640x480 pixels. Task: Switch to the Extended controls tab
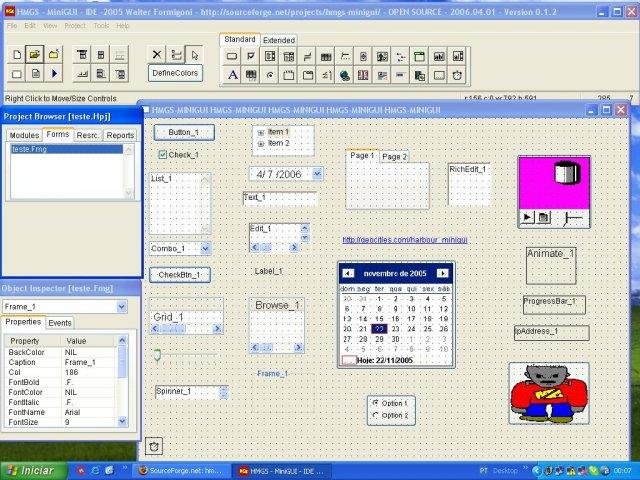click(279, 40)
